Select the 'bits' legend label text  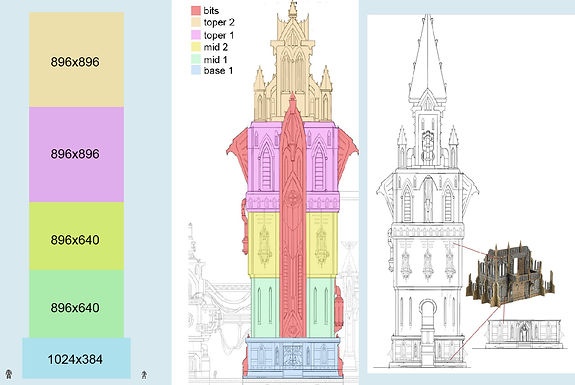tap(211, 11)
